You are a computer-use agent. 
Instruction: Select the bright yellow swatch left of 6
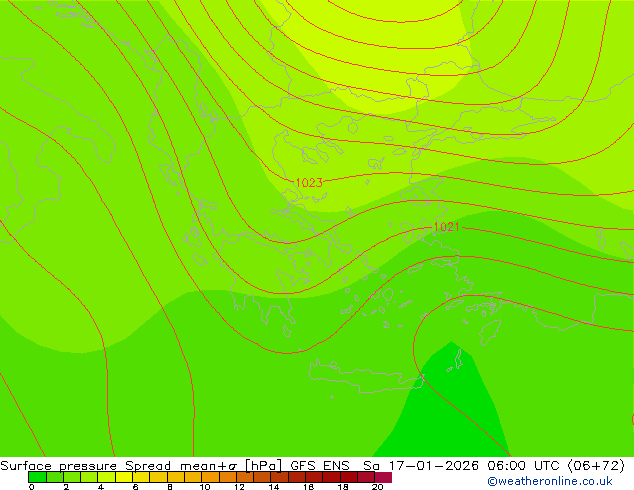click(x=124, y=477)
